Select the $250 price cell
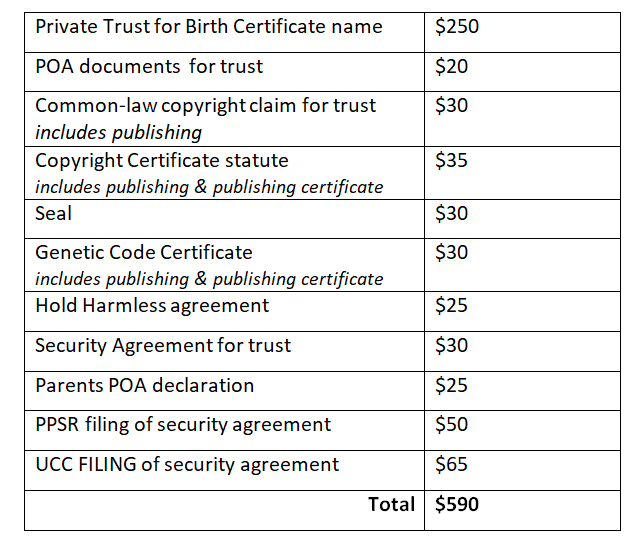The height and width of the screenshot is (544, 630). (457, 27)
